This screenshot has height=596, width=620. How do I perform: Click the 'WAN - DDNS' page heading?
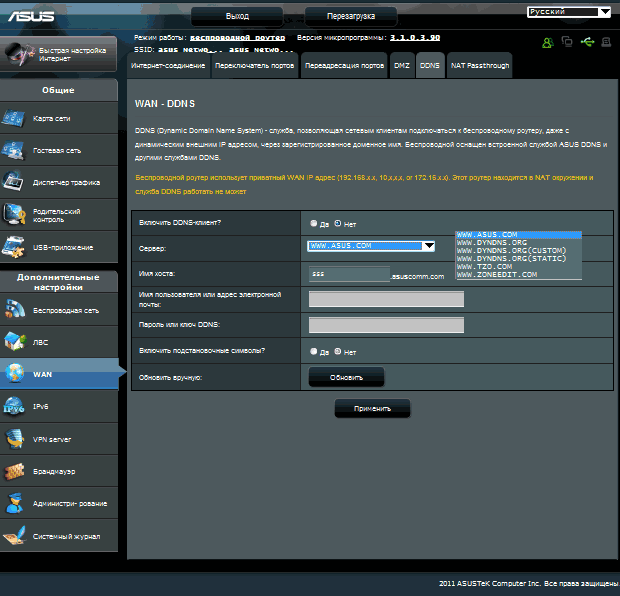[164, 104]
